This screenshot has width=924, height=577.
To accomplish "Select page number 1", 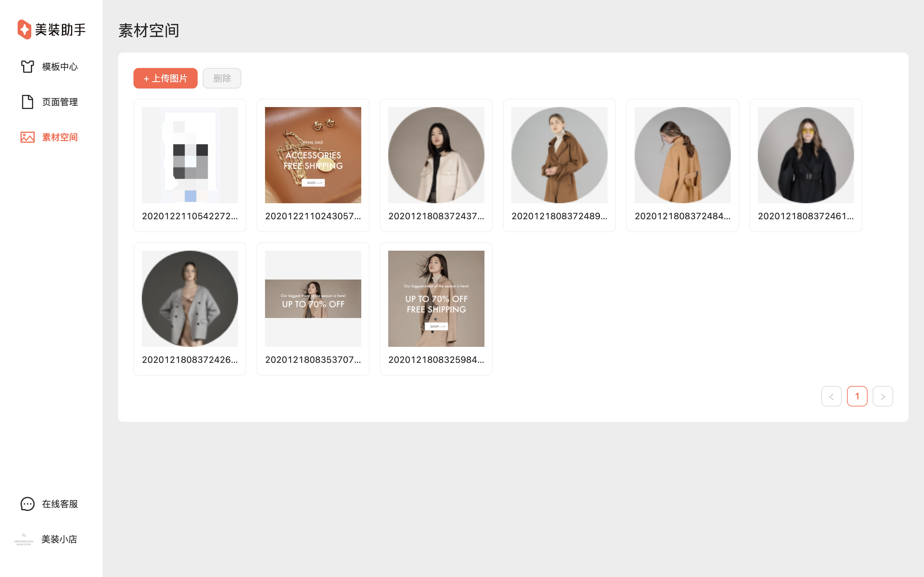I will coord(857,397).
